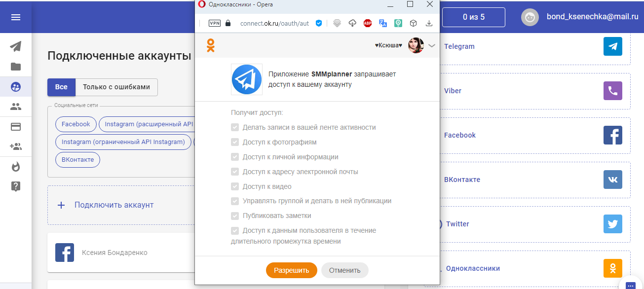
Task: Click the Ксюша profile photo in popup
Action: [x=416, y=45]
